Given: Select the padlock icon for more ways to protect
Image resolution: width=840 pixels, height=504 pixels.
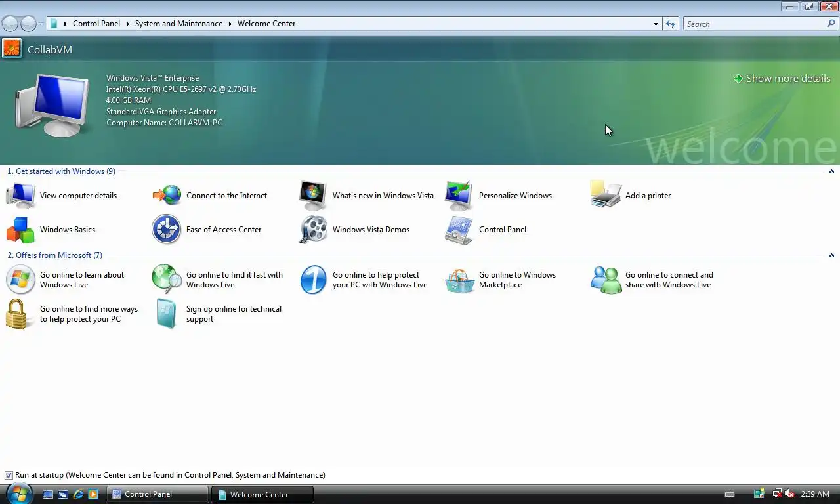Looking at the screenshot, I should tap(18, 314).
